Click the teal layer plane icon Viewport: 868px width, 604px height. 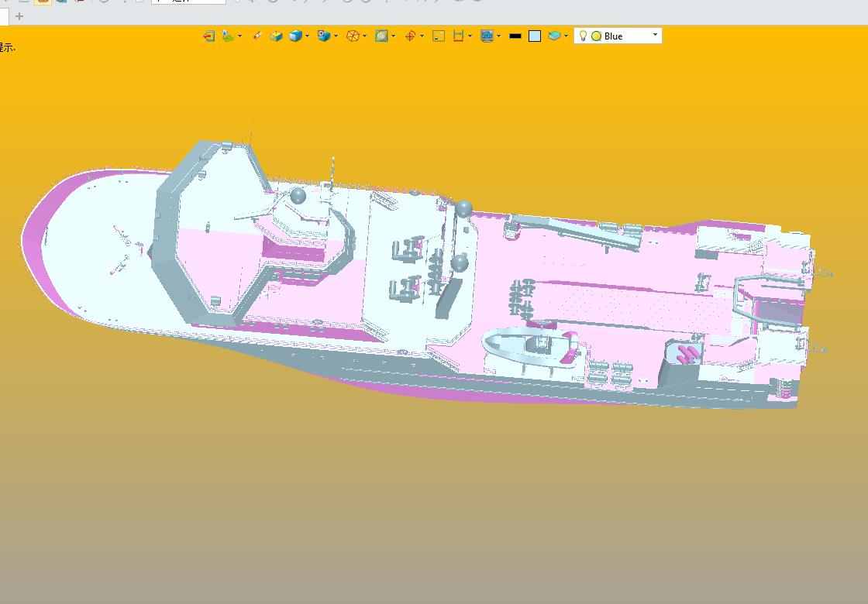554,36
